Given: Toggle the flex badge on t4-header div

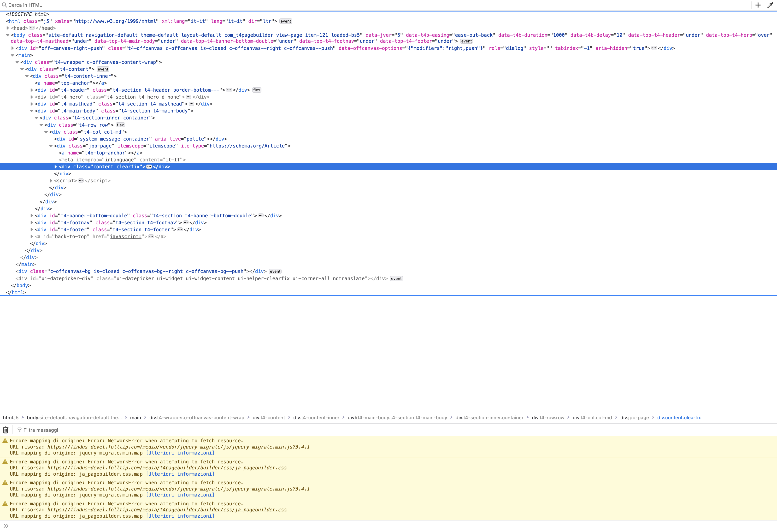Looking at the screenshot, I should (256, 90).
